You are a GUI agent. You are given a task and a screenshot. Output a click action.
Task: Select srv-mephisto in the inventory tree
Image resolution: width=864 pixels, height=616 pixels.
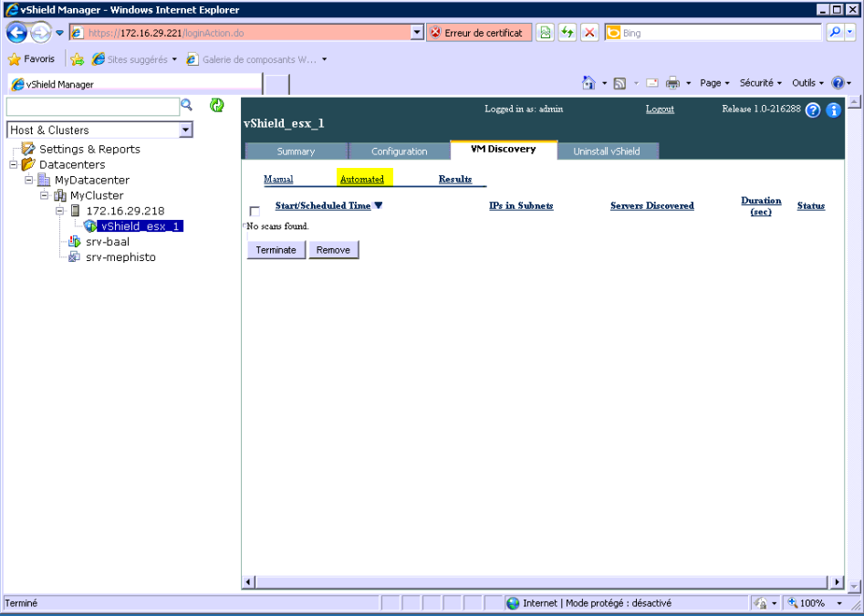click(120, 257)
